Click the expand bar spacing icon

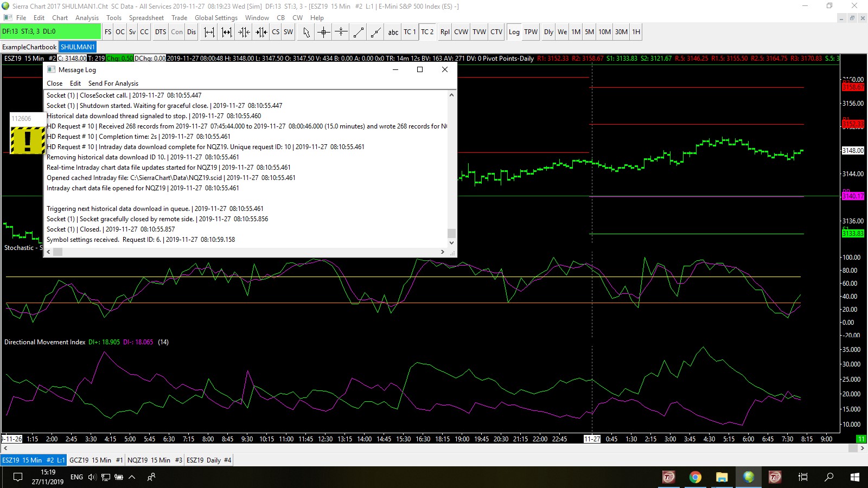[209, 32]
